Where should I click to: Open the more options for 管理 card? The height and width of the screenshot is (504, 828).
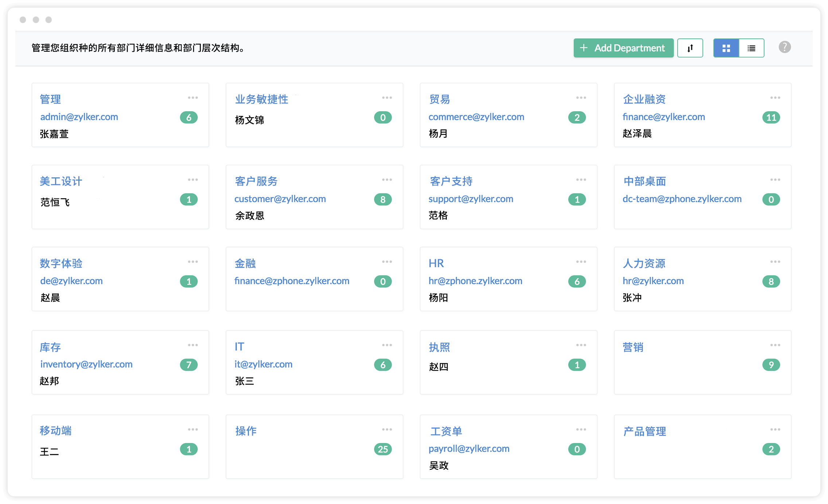click(193, 98)
